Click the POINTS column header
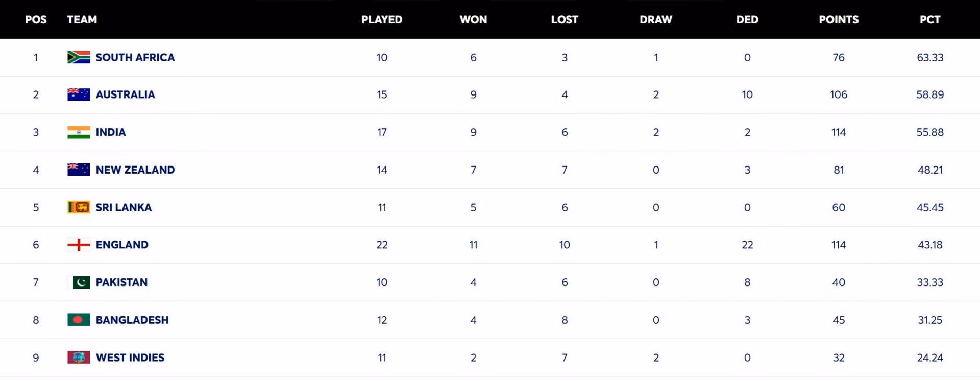The height and width of the screenshot is (381, 980). 839,19
